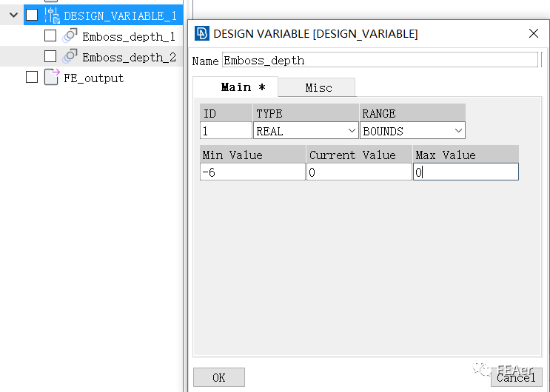Open the TYPE dropdown showing REAL
This screenshot has width=550, height=392.
pyautogui.click(x=306, y=131)
